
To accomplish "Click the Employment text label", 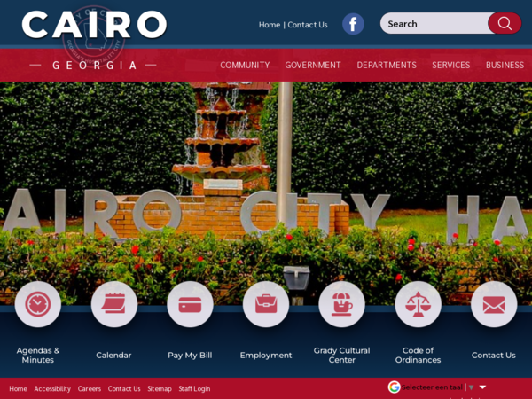I will click(x=266, y=356).
